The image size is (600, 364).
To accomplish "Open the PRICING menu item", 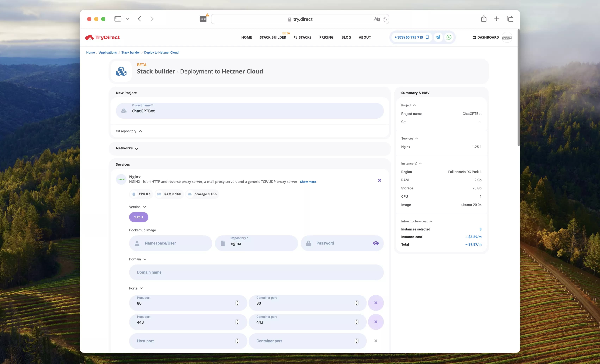I will point(326,37).
